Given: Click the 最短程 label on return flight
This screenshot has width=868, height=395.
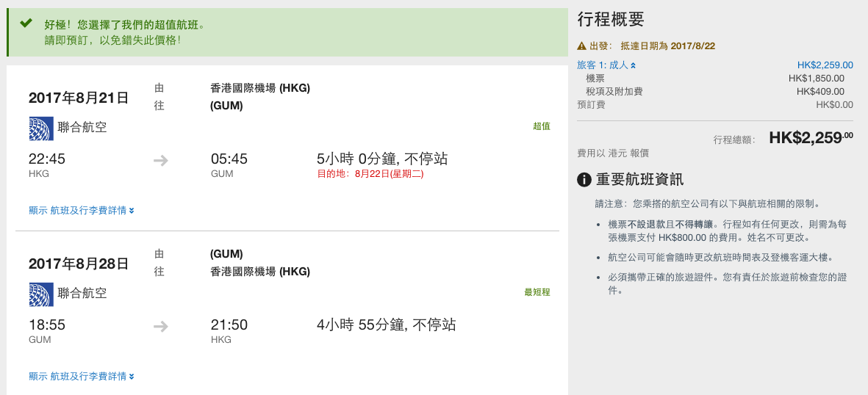Looking at the screenshot, I should click(537, 292).
